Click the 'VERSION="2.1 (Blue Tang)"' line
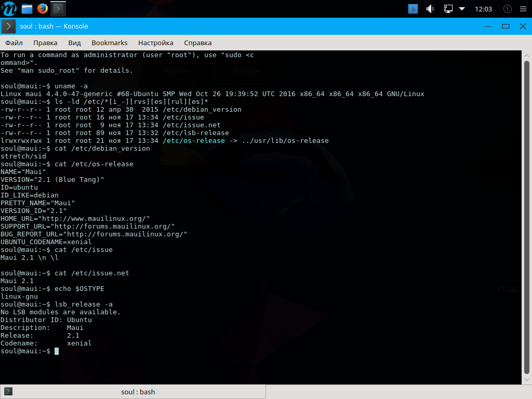This screenshot has width=532, height=399. tap(52, 180)
